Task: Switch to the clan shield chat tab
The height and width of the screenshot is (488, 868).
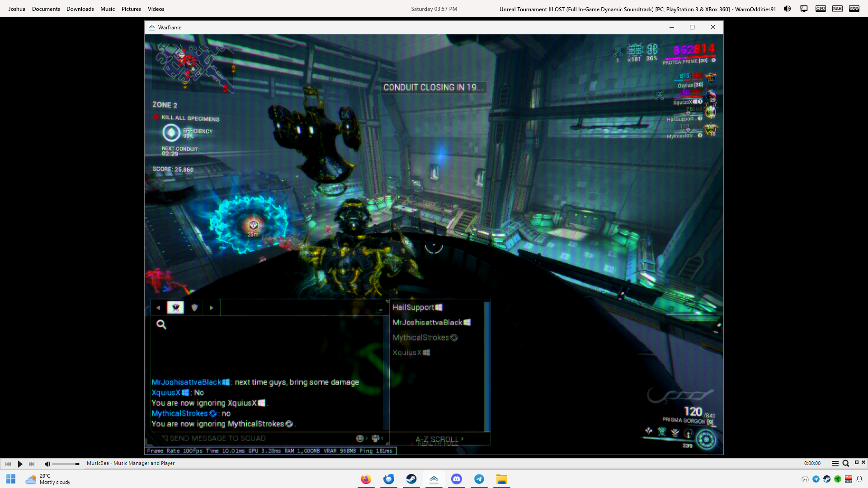Action: click(194, 307)
